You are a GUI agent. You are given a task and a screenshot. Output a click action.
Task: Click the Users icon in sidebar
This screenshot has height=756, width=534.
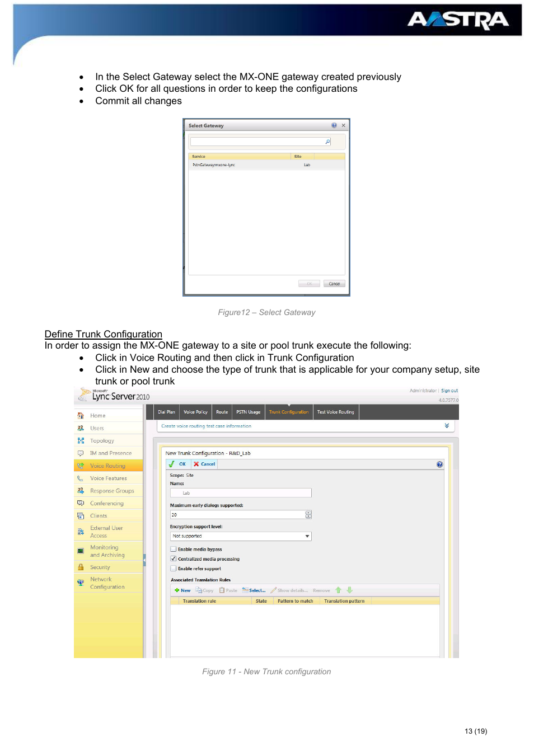pos(81,428)
